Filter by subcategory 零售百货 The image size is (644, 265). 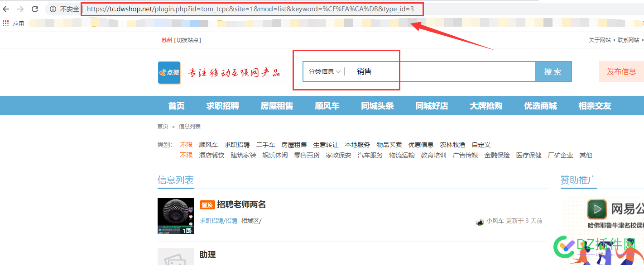pos(307,155)
